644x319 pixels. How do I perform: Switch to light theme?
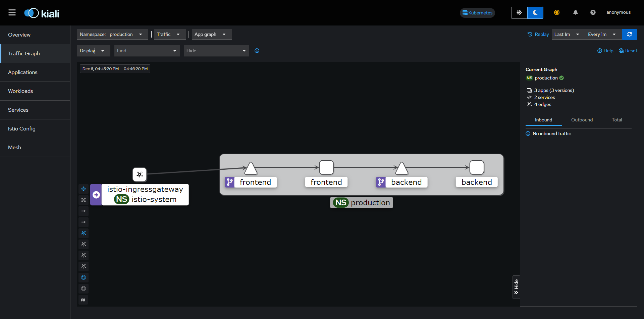[519, 12]
